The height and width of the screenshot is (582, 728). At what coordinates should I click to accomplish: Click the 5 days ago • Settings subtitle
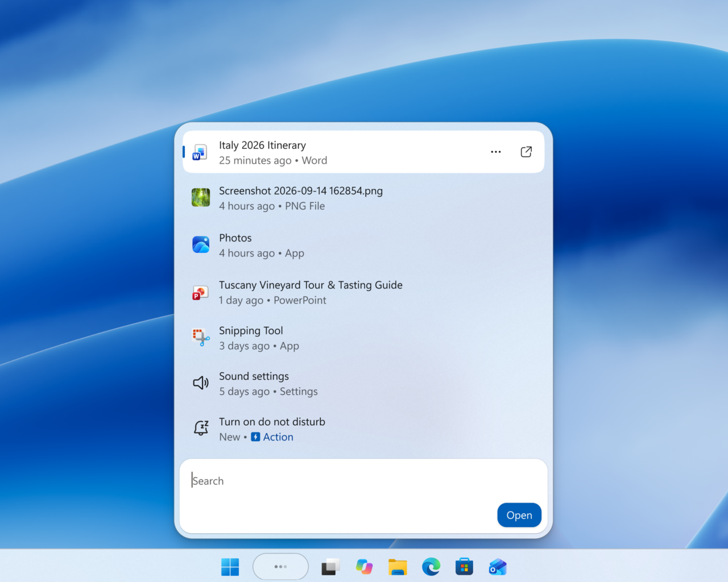268,392
